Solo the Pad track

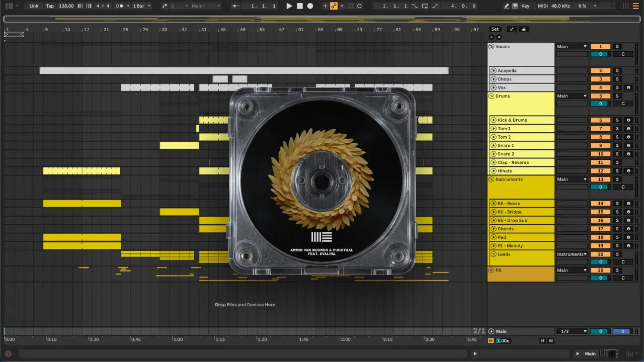pos(617,237)
